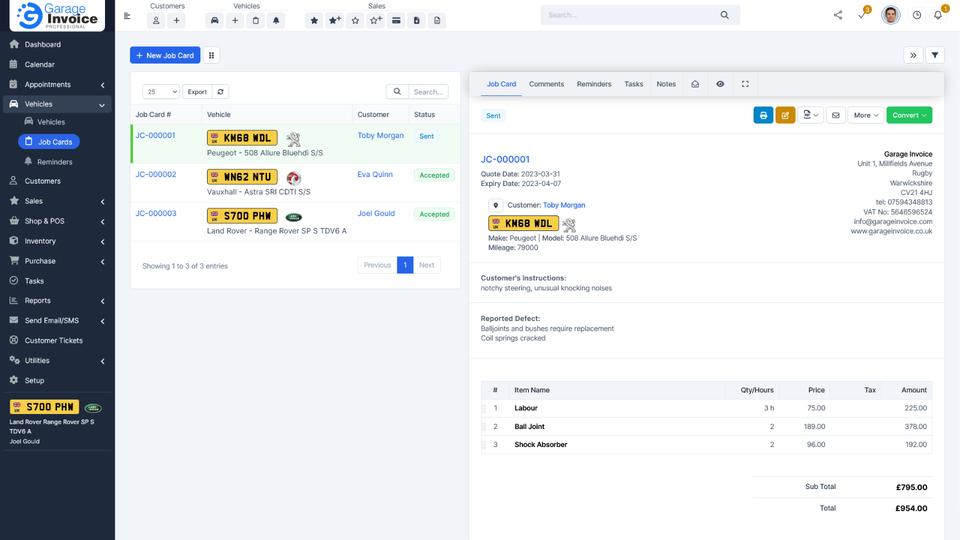Click the notifications bell in header
The width and height of the screenshot is (960, 540).
coord(938,15)
